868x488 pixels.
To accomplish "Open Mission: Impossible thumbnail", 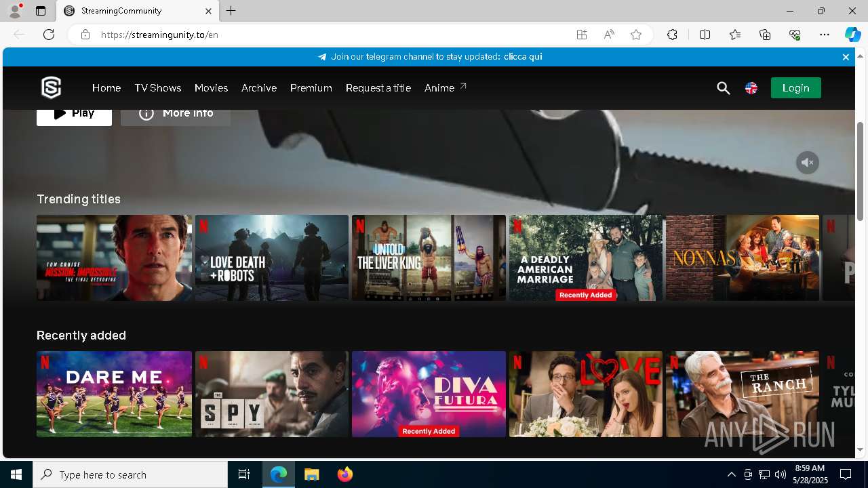I will point(114,258).
